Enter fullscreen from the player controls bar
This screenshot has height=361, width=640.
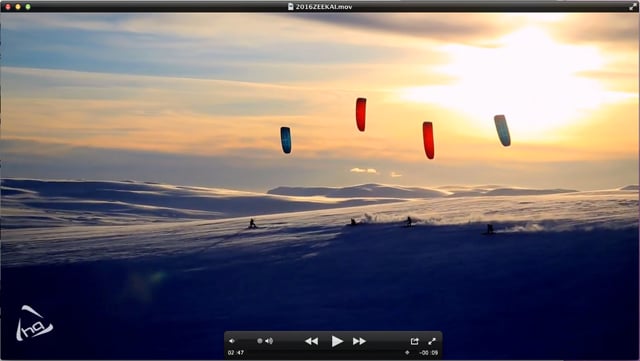(432, 341)
